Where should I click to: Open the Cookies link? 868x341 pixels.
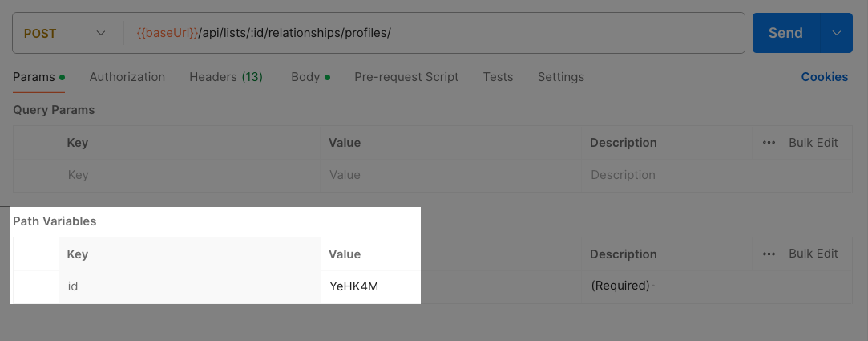point(824,77)
